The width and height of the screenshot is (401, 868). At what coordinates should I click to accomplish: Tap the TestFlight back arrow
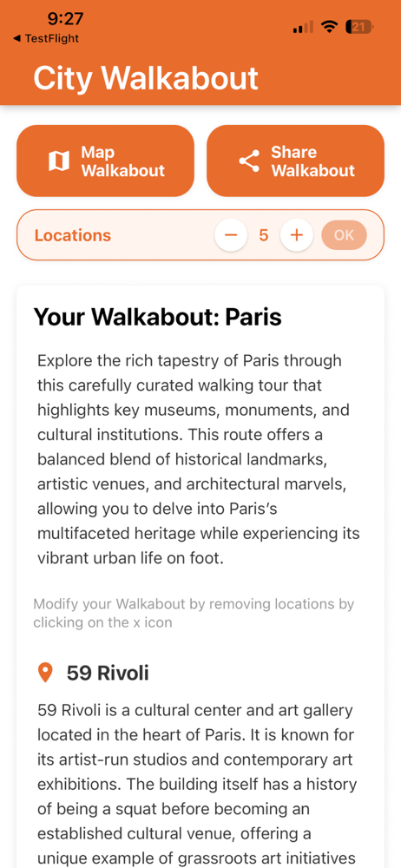[16, 38]
